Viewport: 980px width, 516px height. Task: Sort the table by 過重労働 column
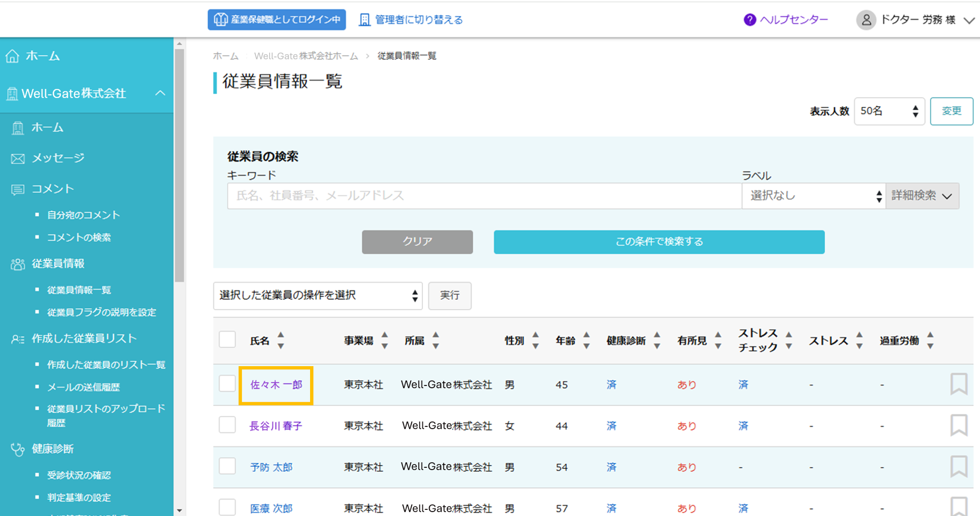pos(930,341)
